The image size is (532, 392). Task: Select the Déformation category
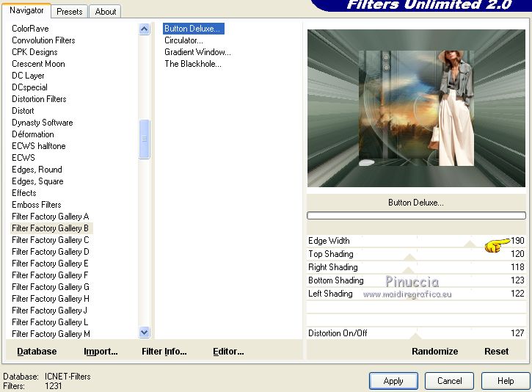[x=33, y=134]
